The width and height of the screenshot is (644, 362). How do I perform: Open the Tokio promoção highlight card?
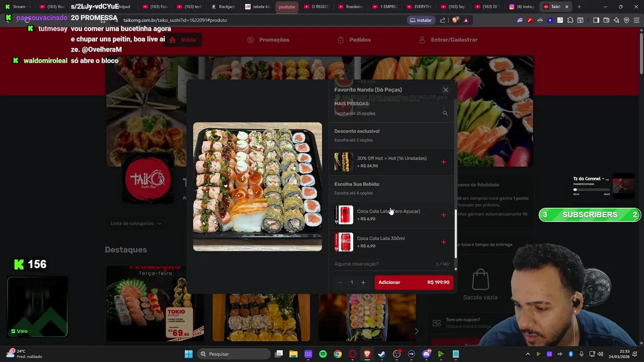pos(155,303)
